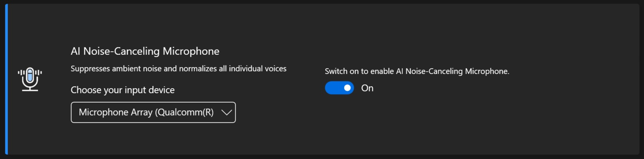Click the blue capsule inside the microphone icon
The image size is (644, 159).
(30, 76)
